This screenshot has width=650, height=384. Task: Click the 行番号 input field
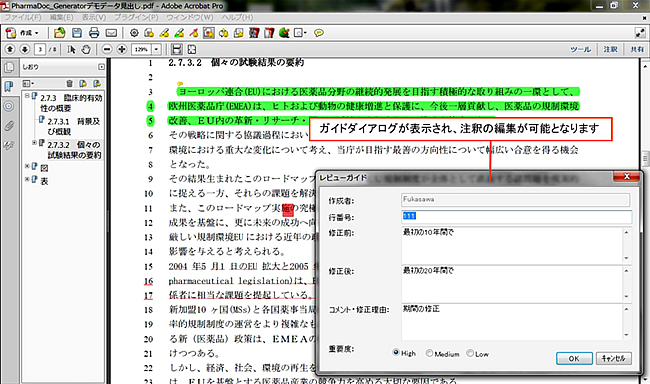pos(517,217)
